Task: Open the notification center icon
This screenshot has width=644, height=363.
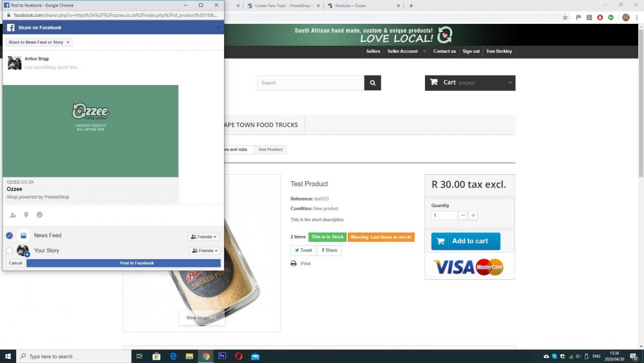Action: click(634, 357)
